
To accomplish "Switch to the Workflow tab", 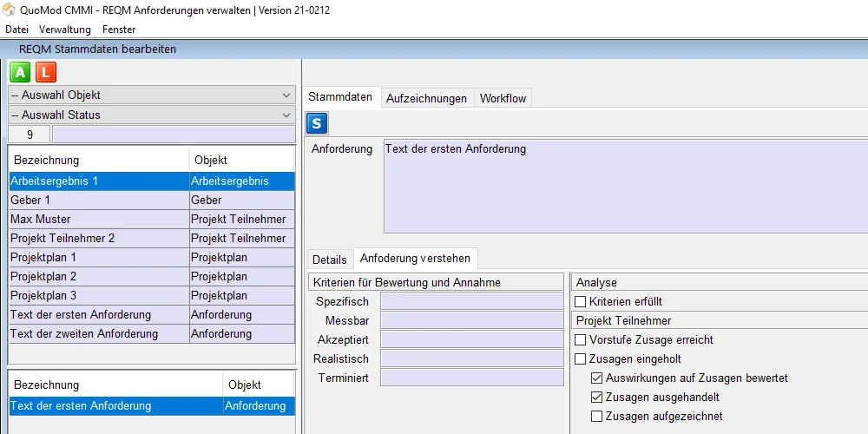I will (503, 99).
